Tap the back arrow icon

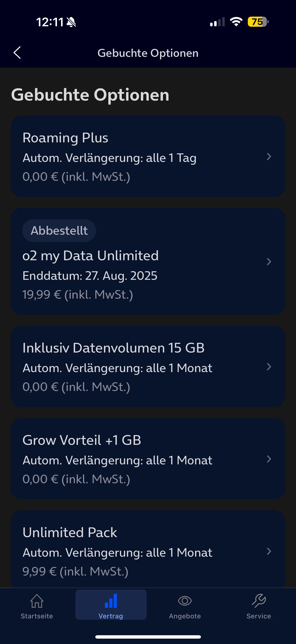pos(17,53)
